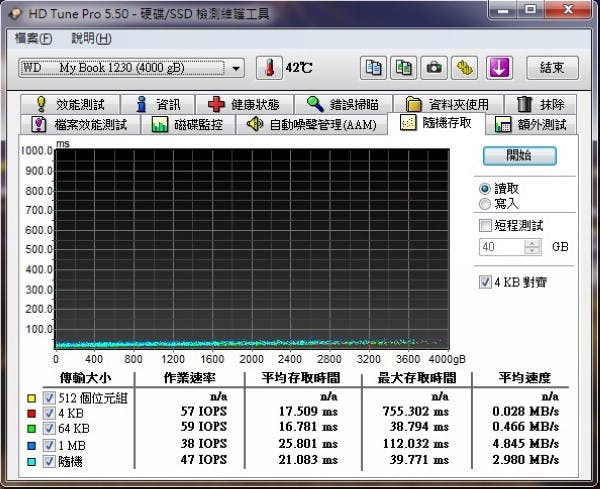600x489 pixels.
Task: Click the short stroke GB spinner arrows
Action: click(x=532, y=247)
